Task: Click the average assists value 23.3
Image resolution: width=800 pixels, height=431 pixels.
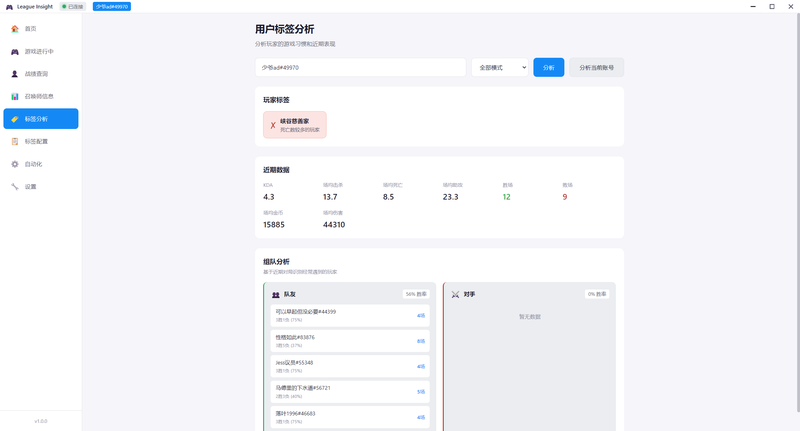Action: coord(451,197)
